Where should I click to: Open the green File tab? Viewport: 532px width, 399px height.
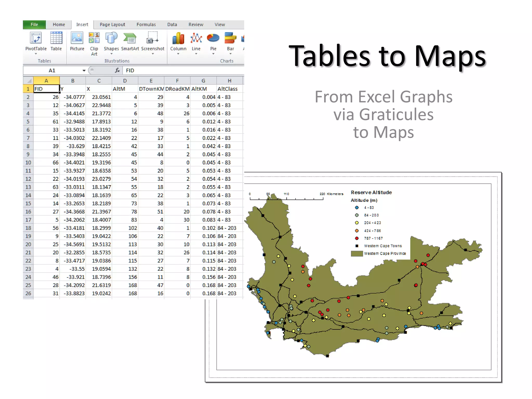tap(34, 25)
